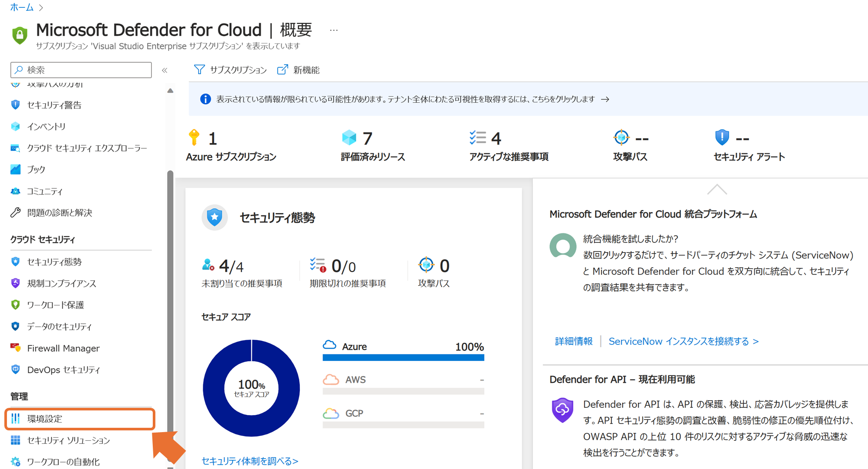Click the Defender for Cloud shield logo
The width and height of the screenshot is (868, 469).
[20, 35]
